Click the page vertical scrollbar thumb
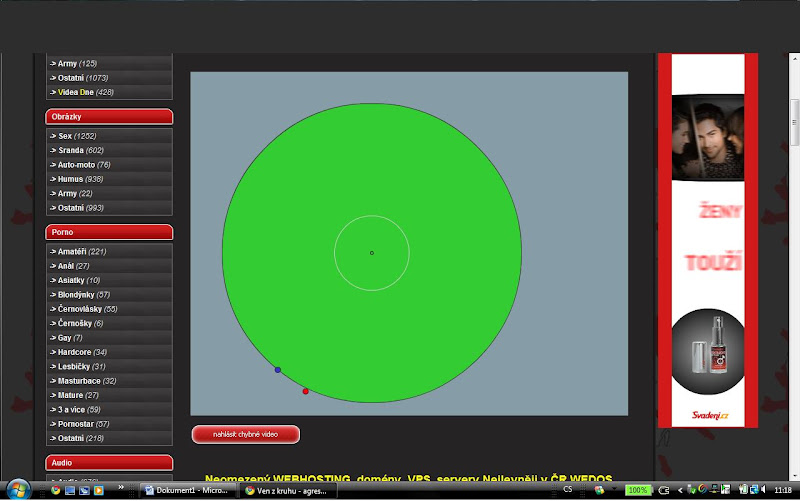The image size is (800, 501). point(794,122)
